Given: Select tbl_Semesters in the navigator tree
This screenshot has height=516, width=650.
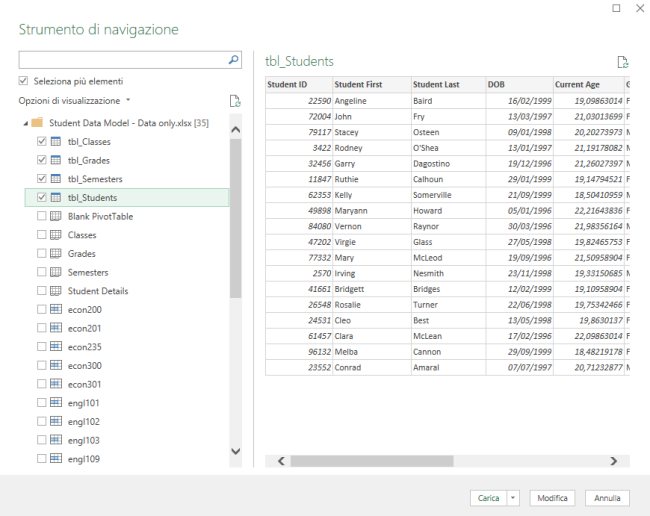Looking at the screenshot, I should click(x=95, y=179).
